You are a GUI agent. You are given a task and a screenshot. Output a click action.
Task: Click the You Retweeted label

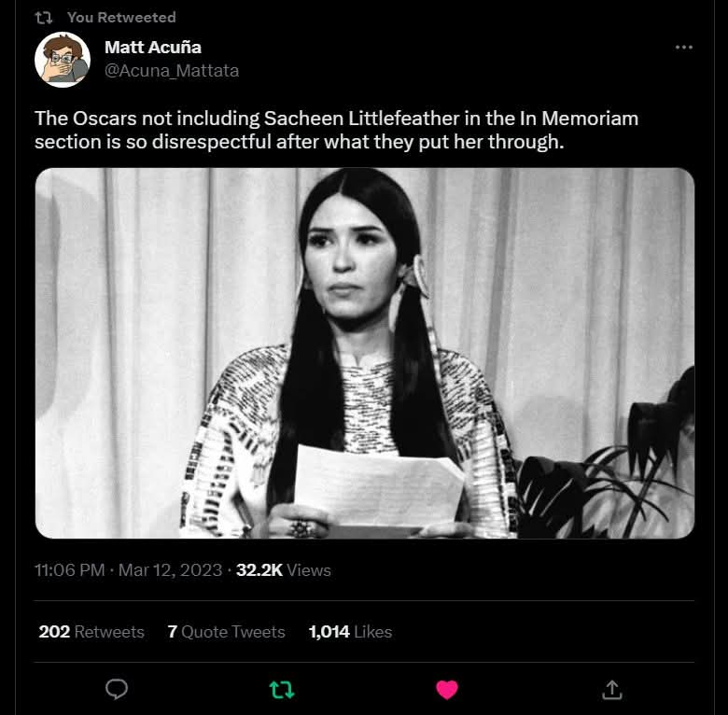121,18
